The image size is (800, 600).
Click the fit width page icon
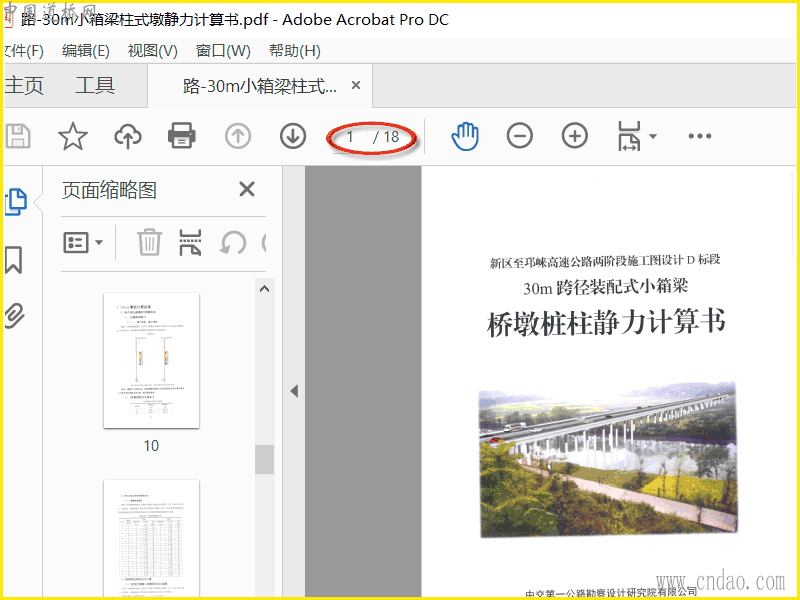(x=629, y=136)
